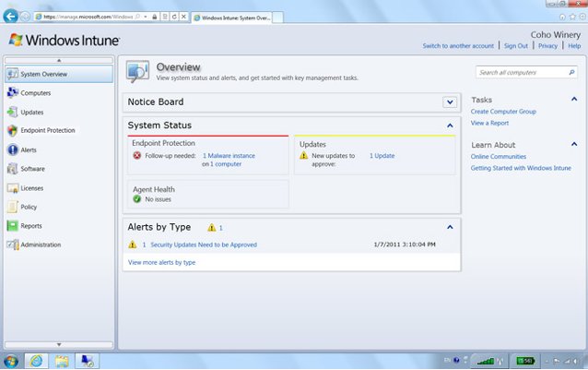Collapse the Alerts by Type section
588x370 pixels.
[450, 227]
